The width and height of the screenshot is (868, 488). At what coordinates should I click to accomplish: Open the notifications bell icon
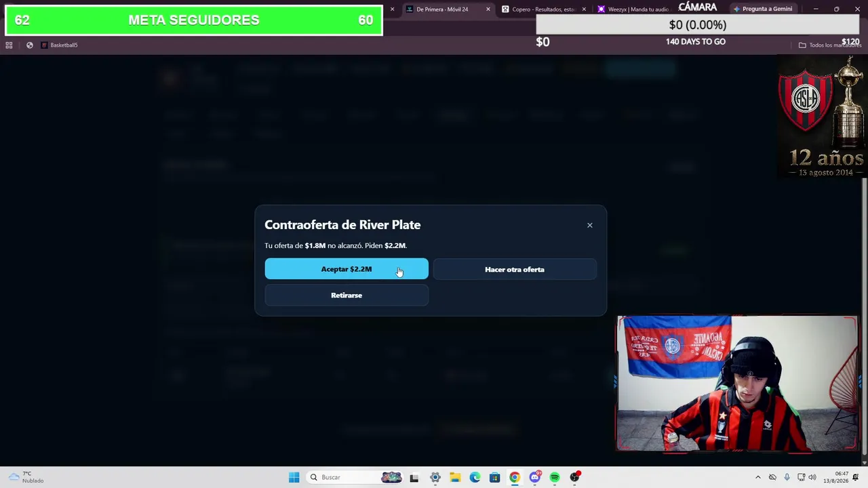tap(856, 477)
